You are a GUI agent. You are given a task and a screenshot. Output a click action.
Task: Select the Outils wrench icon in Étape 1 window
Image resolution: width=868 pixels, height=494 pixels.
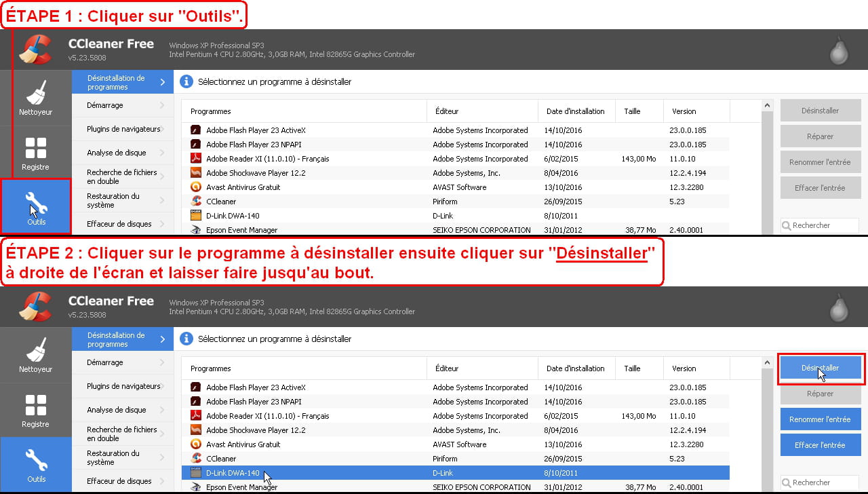(x=36, y=202)
